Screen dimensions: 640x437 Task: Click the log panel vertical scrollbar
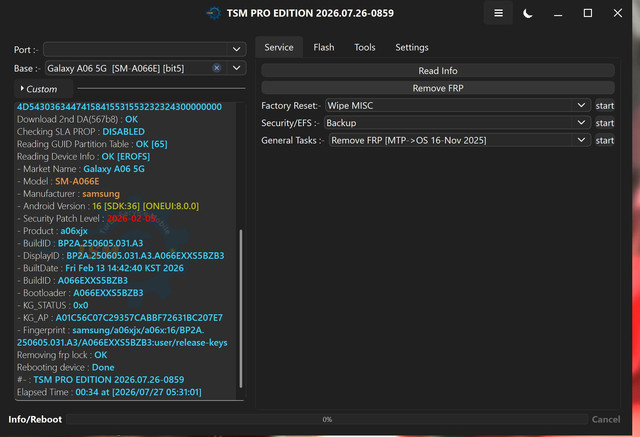[241, 308]
